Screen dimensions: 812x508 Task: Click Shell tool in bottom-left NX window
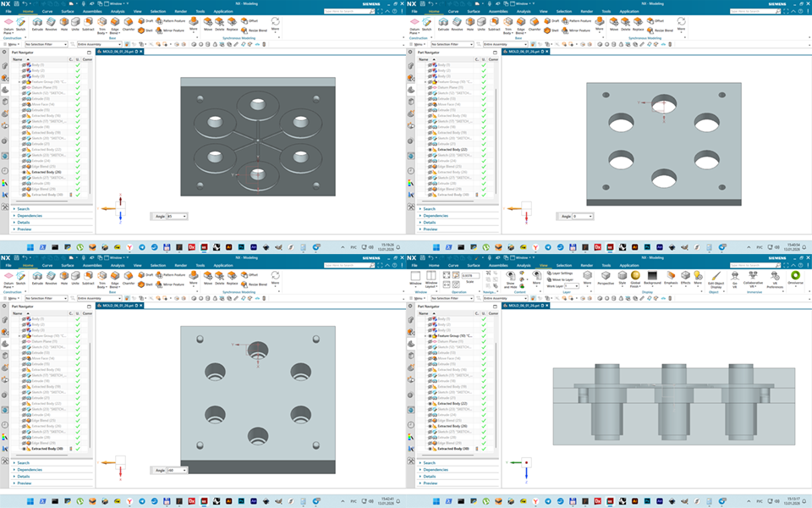click(x=145, y=284)
